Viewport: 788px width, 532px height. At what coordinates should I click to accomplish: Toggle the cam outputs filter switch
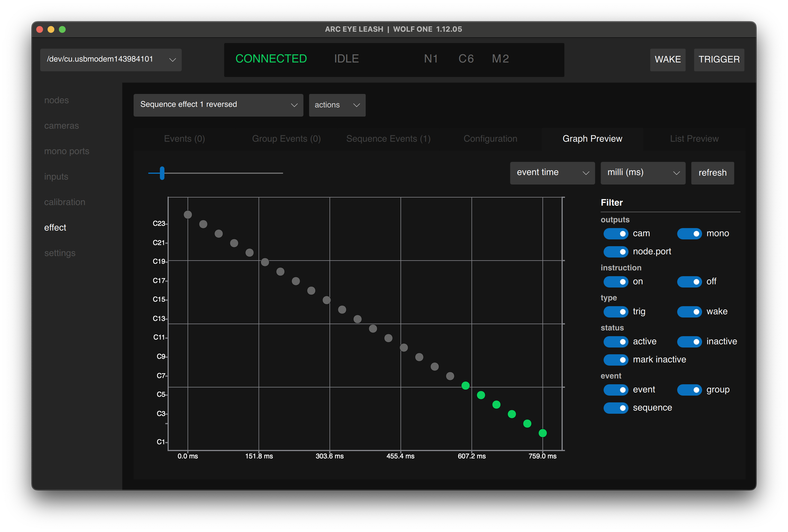pyautogui.click(x=616, y=234)
